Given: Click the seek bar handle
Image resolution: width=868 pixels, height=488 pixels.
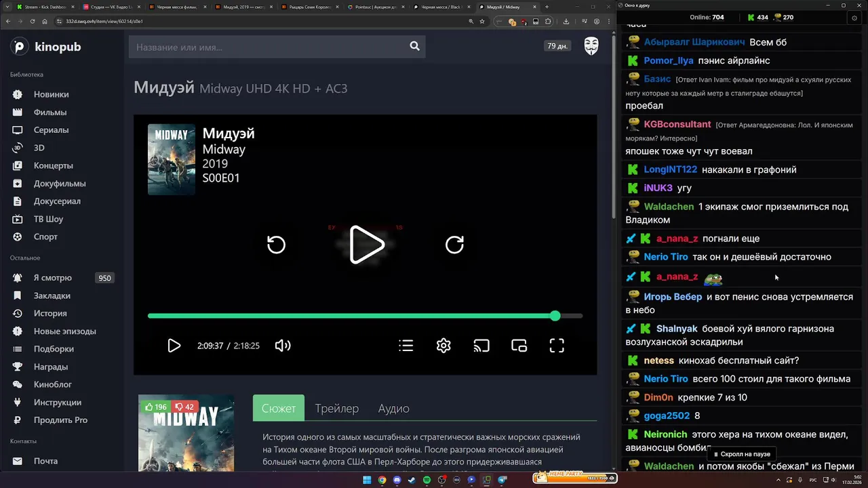Looking at the screenshot, I should [x=555, y=316].
